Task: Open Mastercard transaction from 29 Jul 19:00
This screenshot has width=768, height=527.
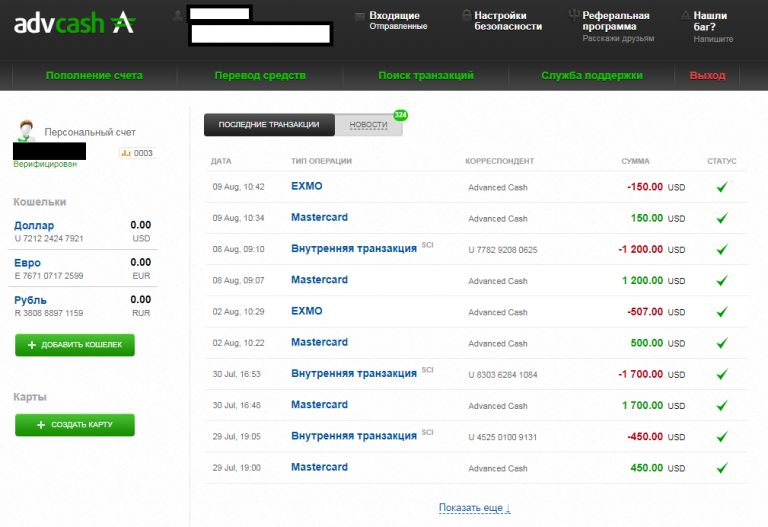Action: (319, 467)
